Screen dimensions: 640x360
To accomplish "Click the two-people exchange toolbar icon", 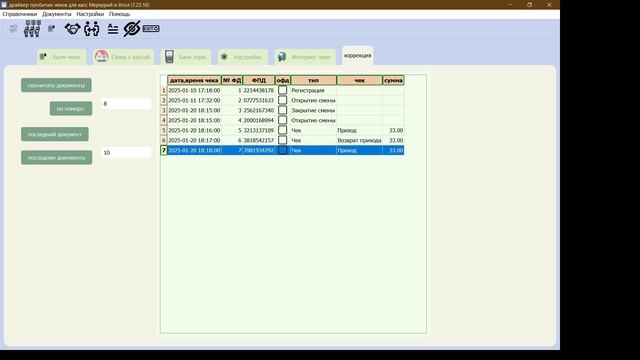I will click(x=91, y=29).
